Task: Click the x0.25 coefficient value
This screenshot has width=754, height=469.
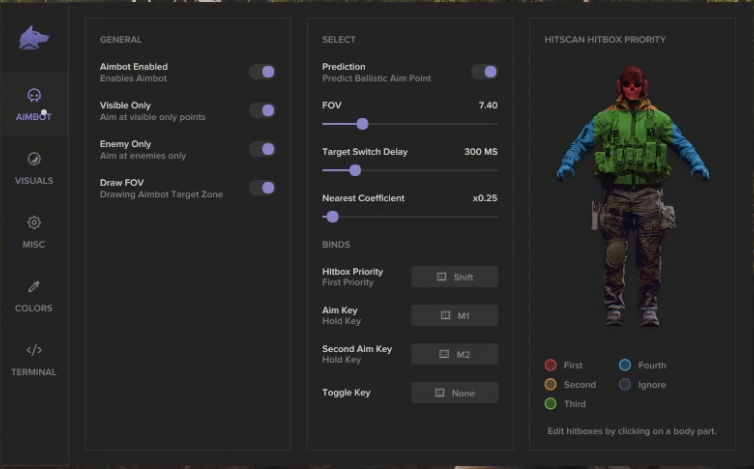Action: click(485, 198)
